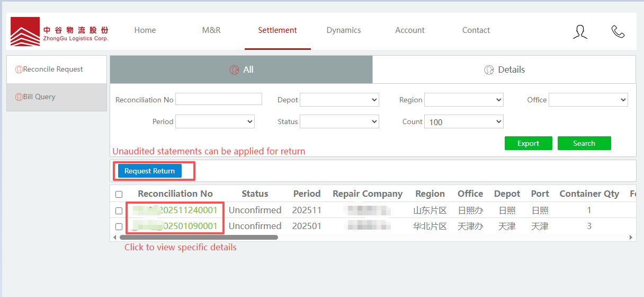
Task: Open the user profile icon
Action: 580,32
